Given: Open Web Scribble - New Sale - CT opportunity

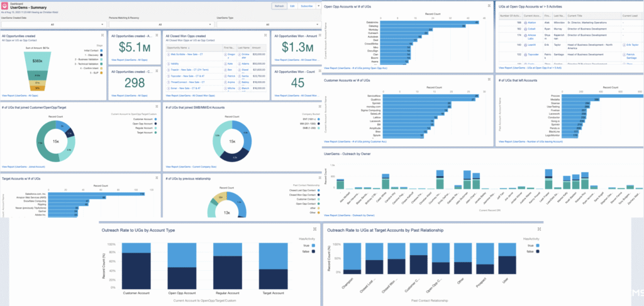Looking at the screenshot, I should click(x=187, y=54).
